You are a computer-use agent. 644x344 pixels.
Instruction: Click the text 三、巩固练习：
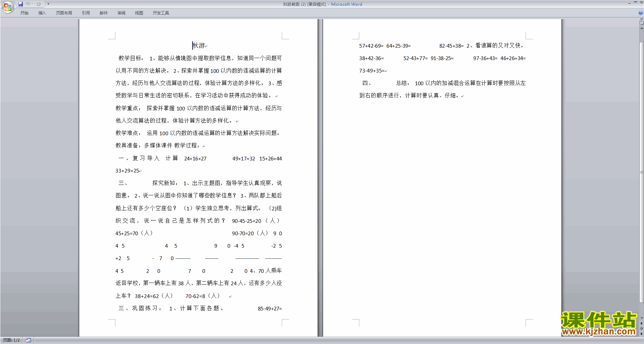point(140,308)
